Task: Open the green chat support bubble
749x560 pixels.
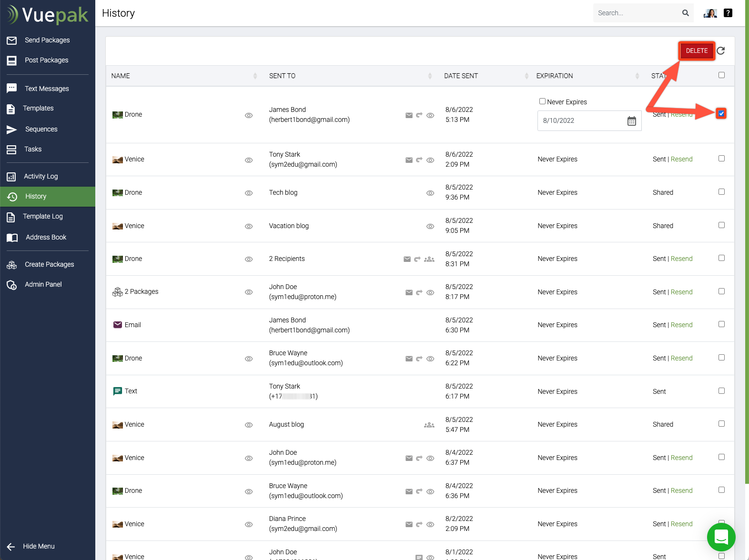Action: point(721,537)
